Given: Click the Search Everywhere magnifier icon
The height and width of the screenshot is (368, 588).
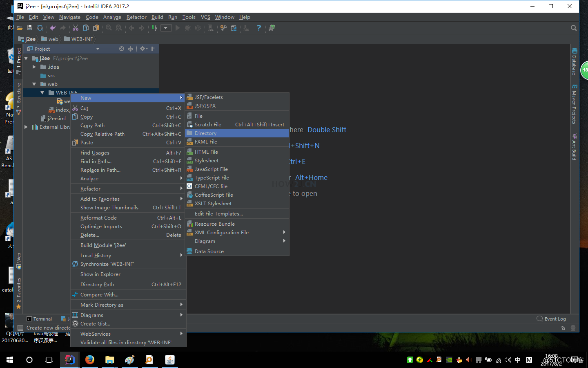Looking at the screenshot, I should 574,28.
